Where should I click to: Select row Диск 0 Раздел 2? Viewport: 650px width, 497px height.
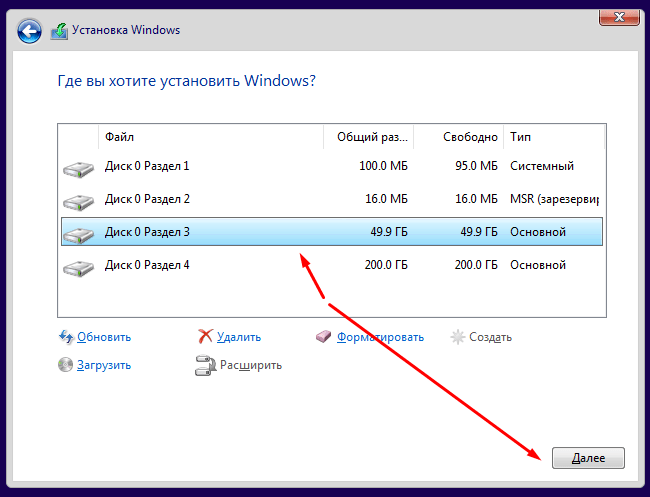(332, 199)
